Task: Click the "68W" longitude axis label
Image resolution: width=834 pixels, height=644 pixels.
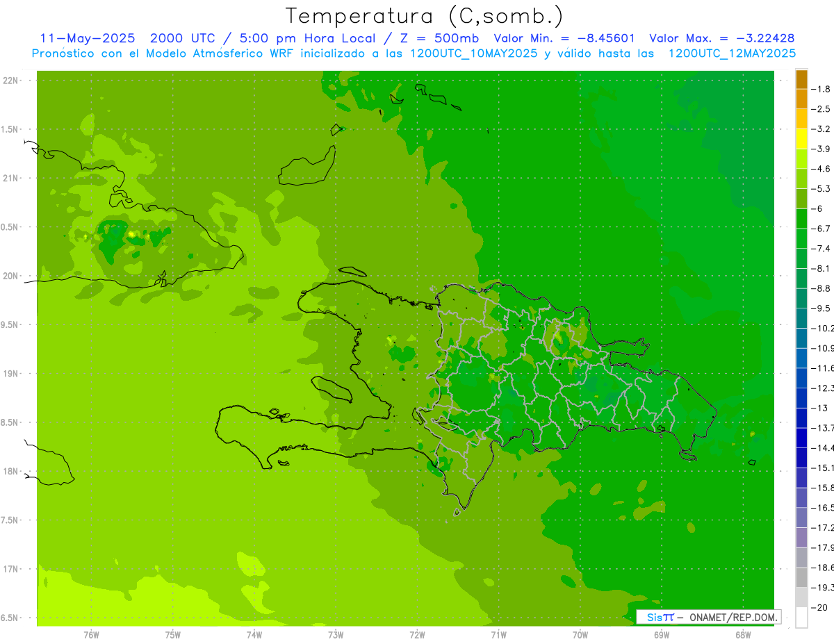Action: tap(742, 635)
